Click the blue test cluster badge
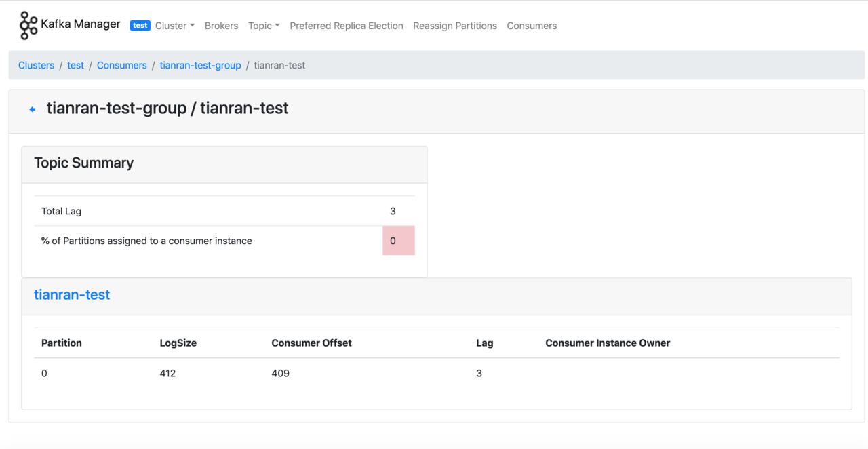The height and width of the screenshot is (449, 868). click(x=140, y=26)
